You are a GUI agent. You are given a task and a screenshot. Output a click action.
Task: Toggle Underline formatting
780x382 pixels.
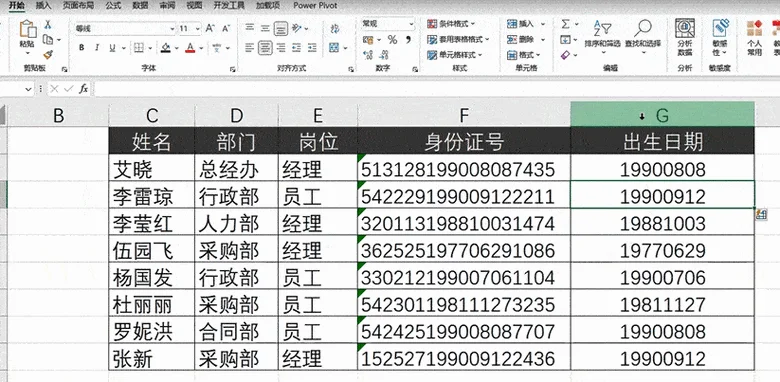(112, 48)
